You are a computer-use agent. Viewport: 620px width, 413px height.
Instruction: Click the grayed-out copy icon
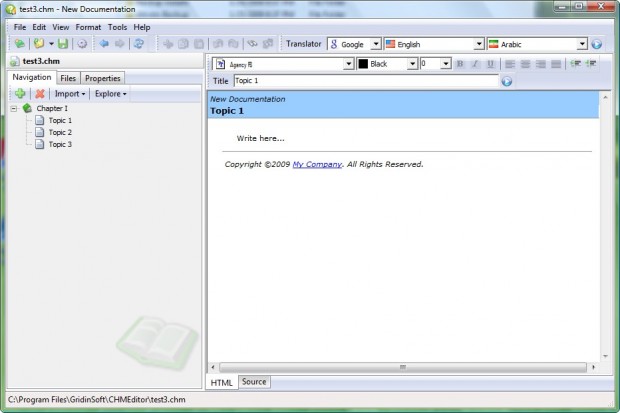(x=183, y=44)
